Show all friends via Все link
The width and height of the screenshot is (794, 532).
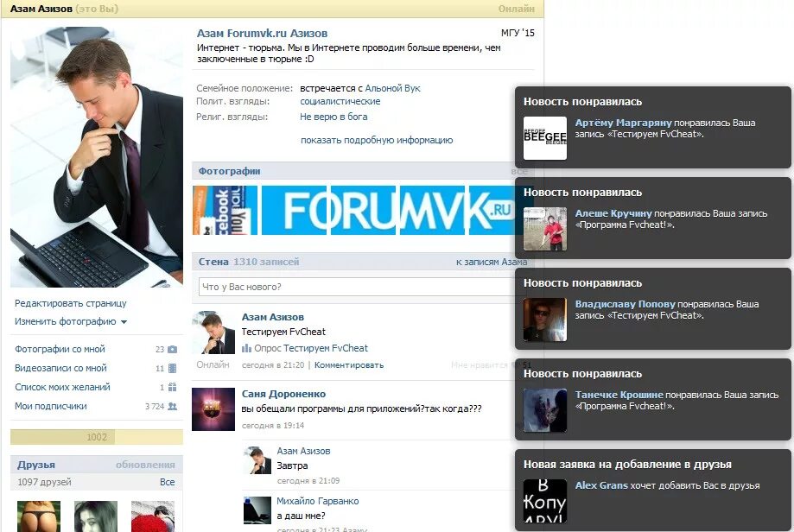(x=167, y=482)
